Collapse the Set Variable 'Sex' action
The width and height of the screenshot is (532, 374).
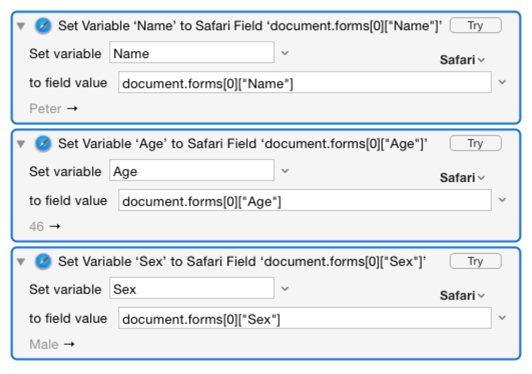21,262
